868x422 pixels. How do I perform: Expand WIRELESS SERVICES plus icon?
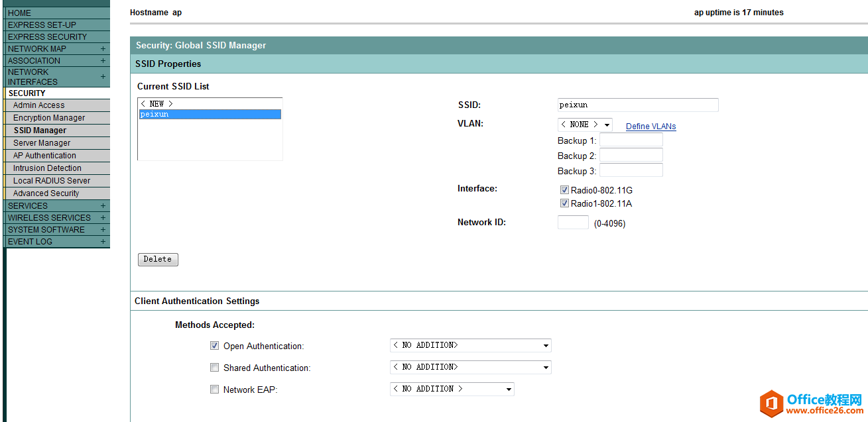[x=103, y=218]
